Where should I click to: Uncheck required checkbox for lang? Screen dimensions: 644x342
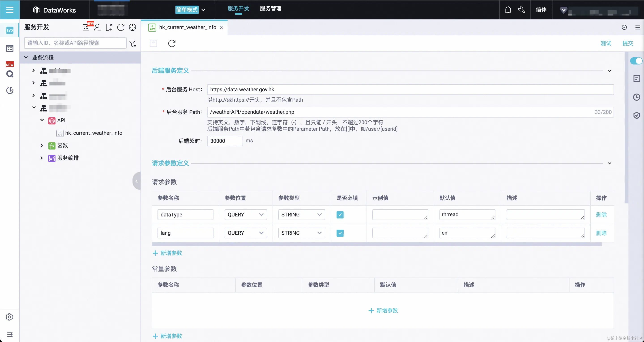340,233
